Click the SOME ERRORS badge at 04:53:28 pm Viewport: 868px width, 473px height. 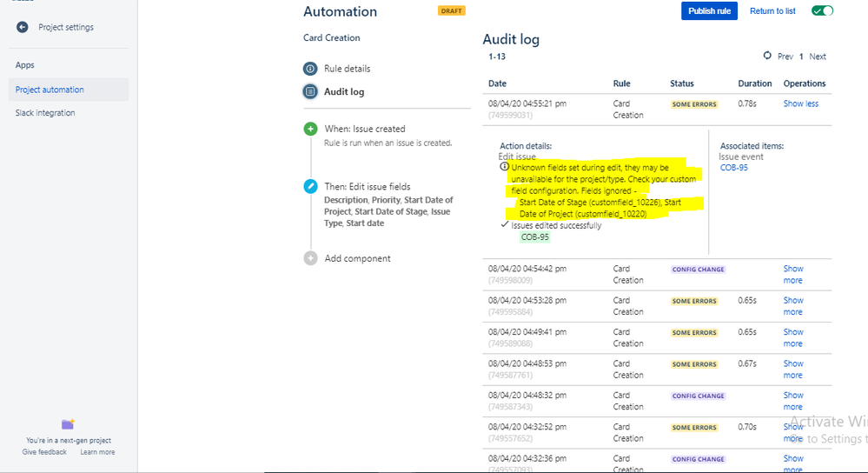click(x=694, y=301)
